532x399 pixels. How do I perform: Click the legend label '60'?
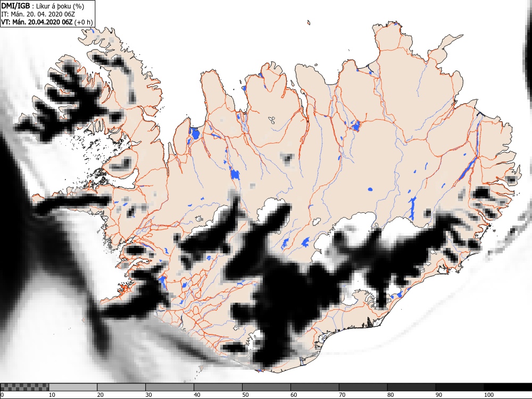pyautogui.click(x=294, y=395)
